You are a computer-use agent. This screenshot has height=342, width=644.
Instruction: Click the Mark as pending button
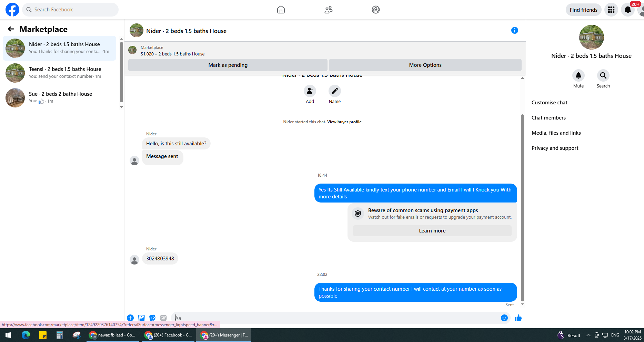[x=228, y=65]
